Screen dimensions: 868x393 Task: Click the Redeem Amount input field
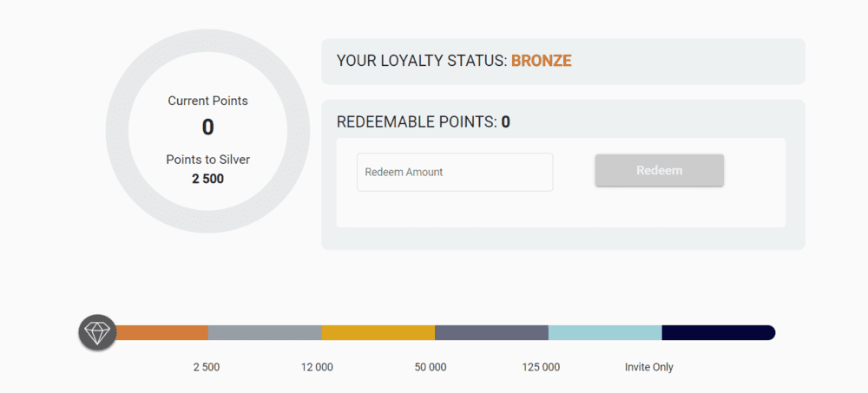coord(455,172)
